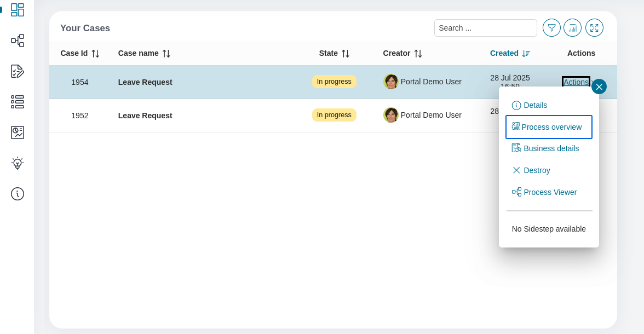The width and height of the screenshot is (644, 334).
Task: Click the lightbulb help icon in sidebar
Action: 18,163
